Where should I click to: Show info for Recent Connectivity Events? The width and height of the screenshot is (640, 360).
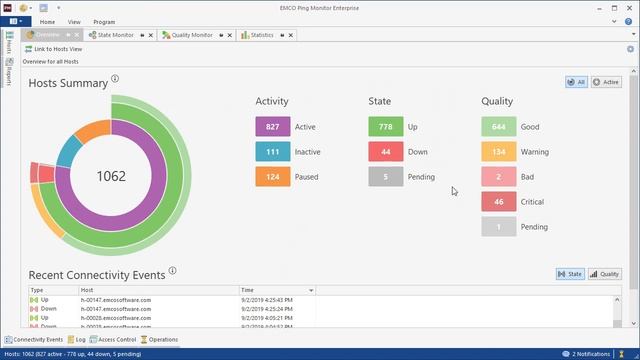pos(173,270)
